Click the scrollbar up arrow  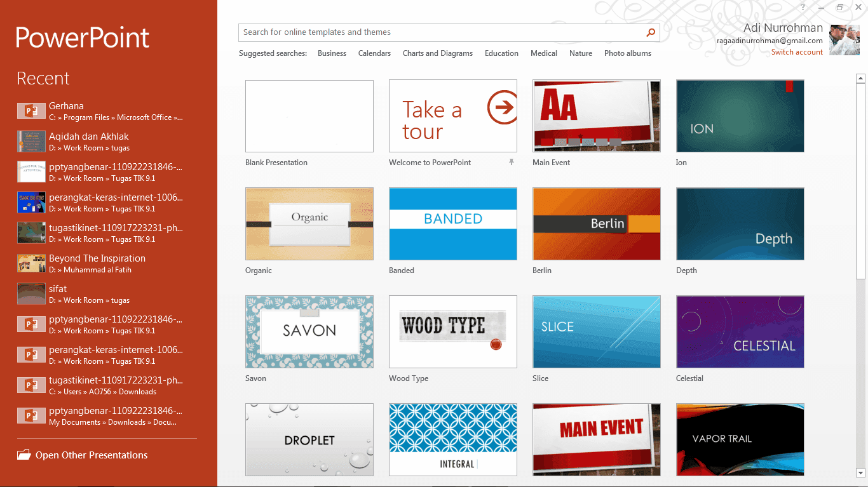click(x=861, y=79)
